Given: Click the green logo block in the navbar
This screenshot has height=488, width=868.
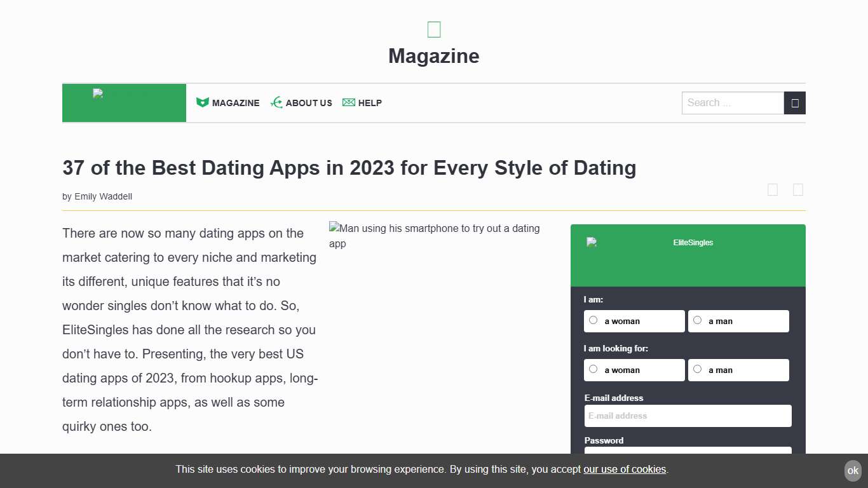Looking at the screenshot, I should tap(124, 102).
